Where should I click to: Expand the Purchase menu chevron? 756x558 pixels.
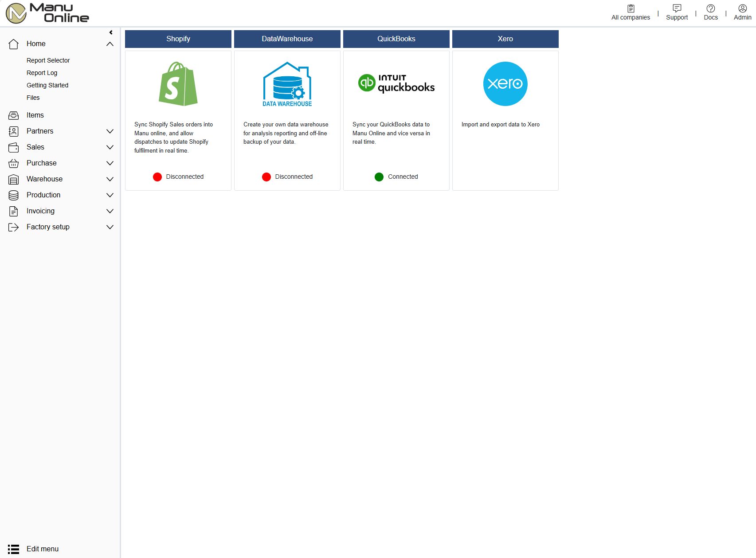(110, 163)
